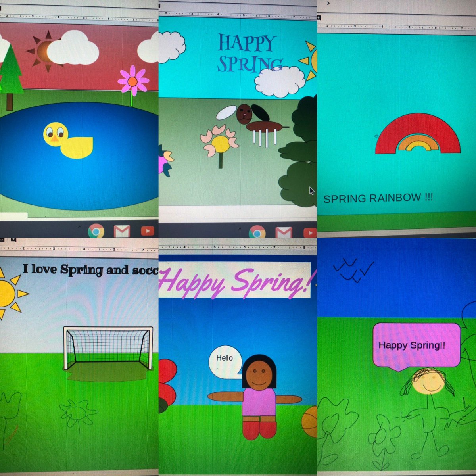476x476 pixels.
Task: Select the small orange inner rainbow
Action: (418, 143)
